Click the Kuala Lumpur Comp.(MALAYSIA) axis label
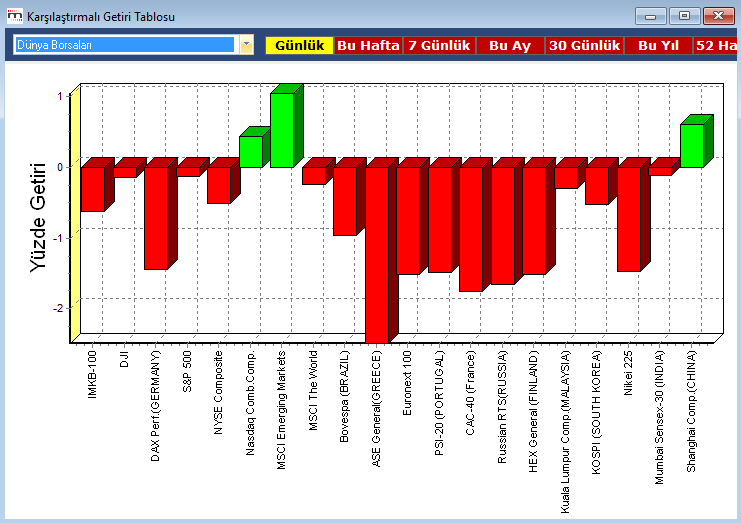This screenshot has width=741, height=523. (x=565, y=432)
